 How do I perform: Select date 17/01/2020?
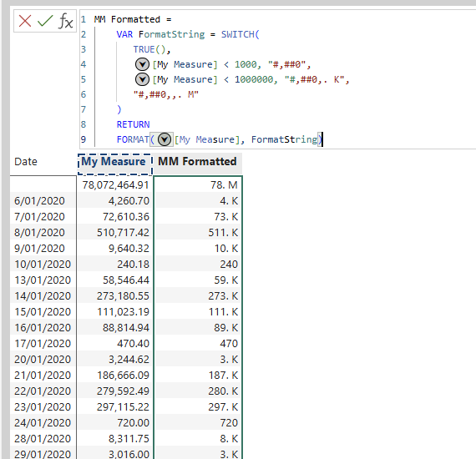tap(43, 343)
